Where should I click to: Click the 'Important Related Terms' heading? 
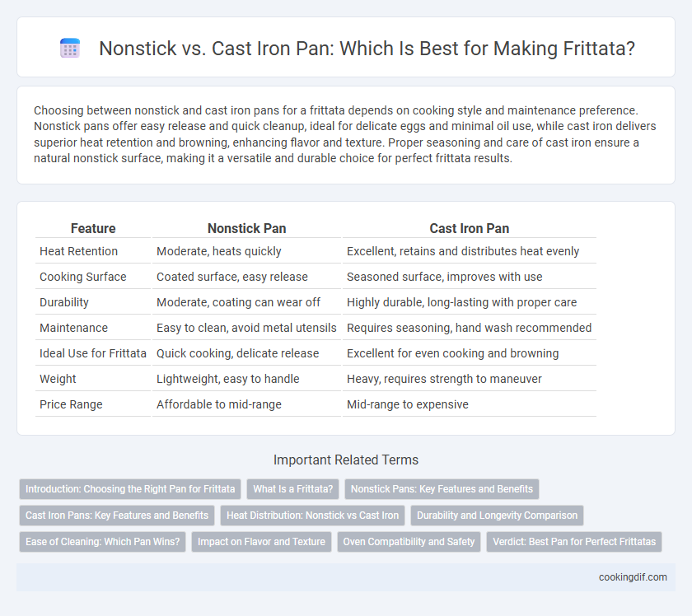click(x=346, y=460)
